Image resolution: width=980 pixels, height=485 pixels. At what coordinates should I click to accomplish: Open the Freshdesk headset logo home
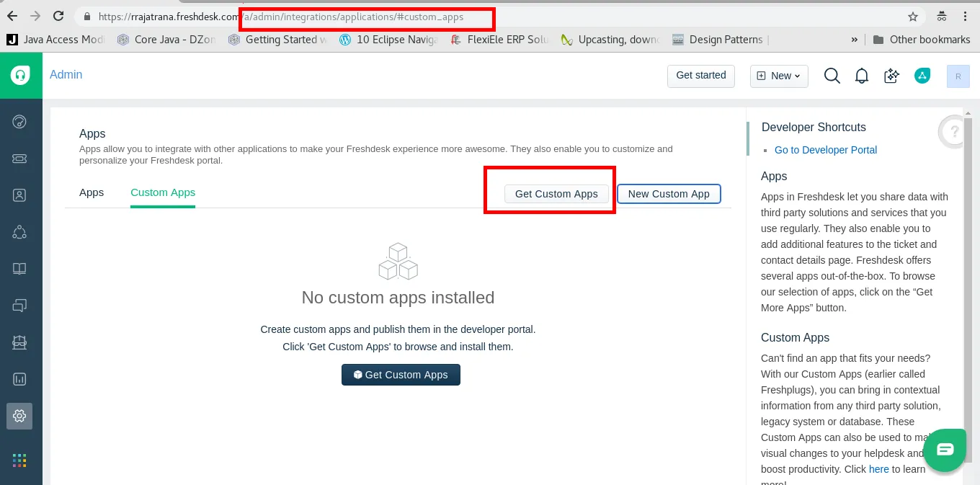[20, 75]
